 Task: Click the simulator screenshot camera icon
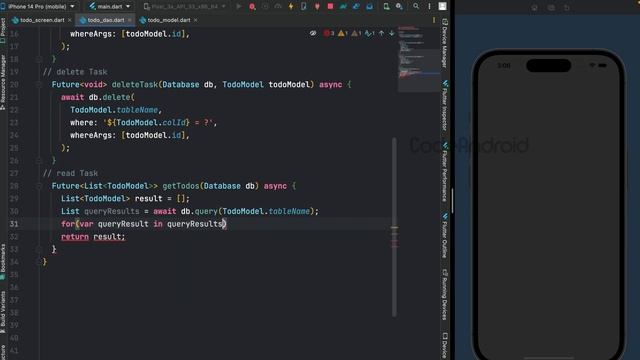click(x=551, y=7)
